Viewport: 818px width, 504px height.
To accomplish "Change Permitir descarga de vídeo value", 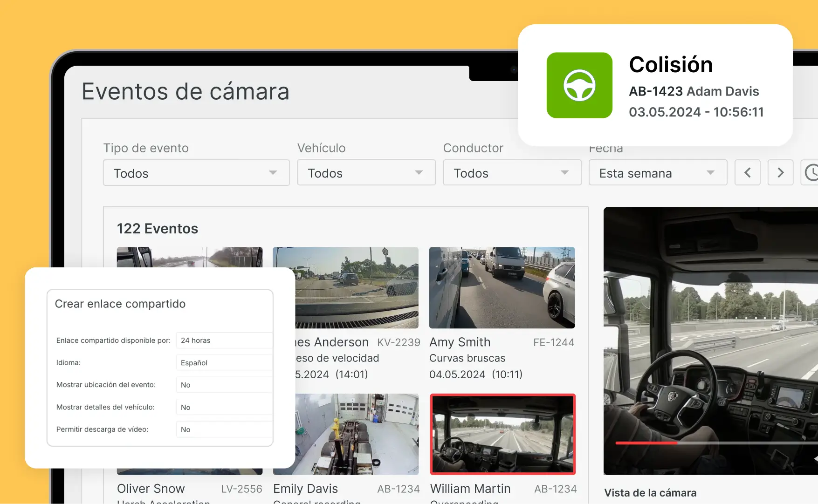I will click(x=224, y=429).
